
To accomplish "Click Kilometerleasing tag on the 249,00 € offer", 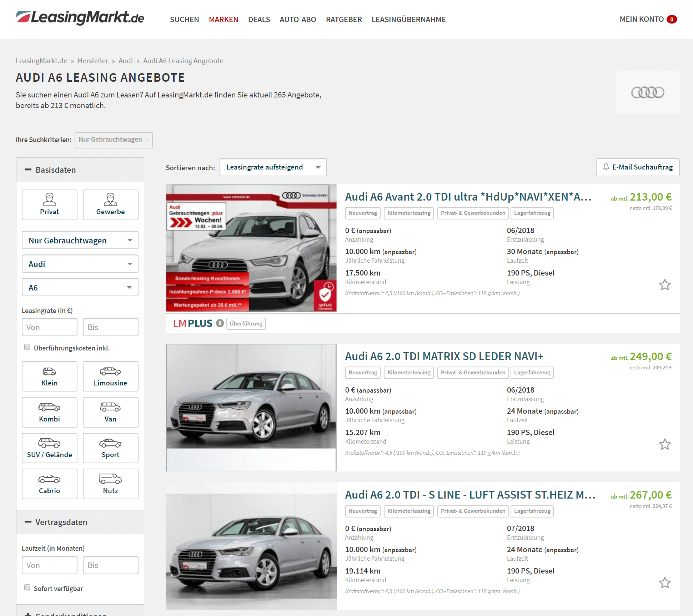I will click(x=409, y=373).
